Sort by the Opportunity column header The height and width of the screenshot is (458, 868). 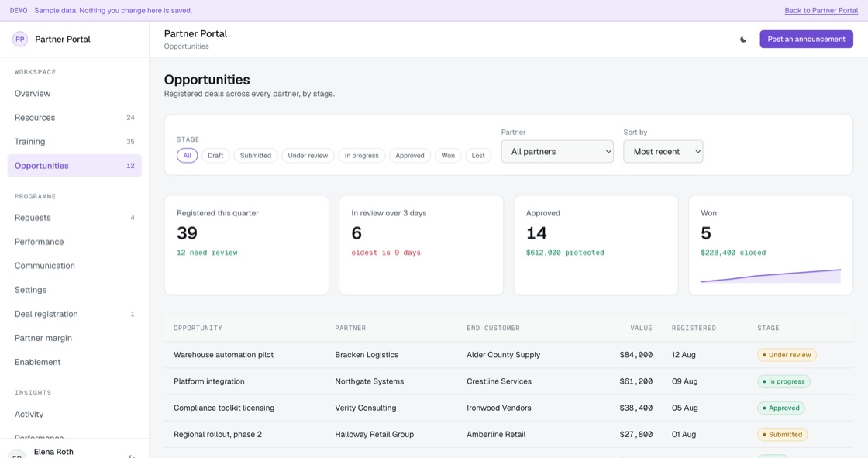198,329
